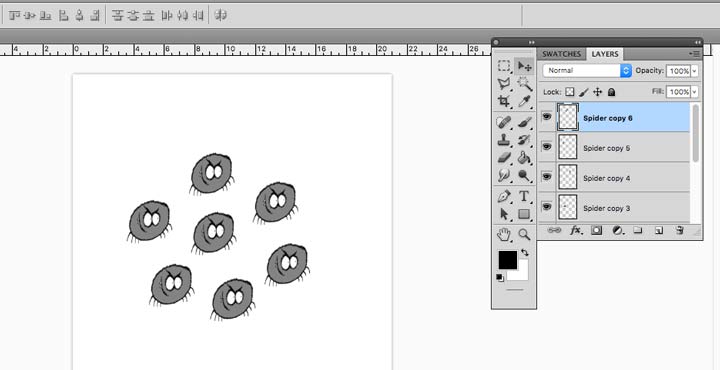
Task: Create a new layer
Action: coord(658,230)
